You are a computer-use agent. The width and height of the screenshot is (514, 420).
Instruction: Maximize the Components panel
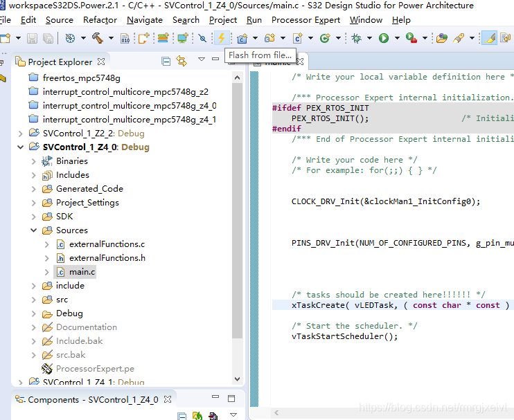[231, 398]
